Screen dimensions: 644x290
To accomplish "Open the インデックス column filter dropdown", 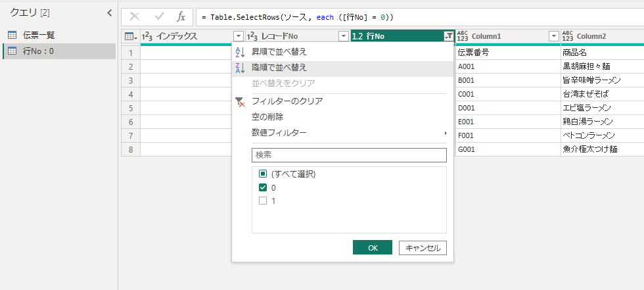I will [239, 37].
